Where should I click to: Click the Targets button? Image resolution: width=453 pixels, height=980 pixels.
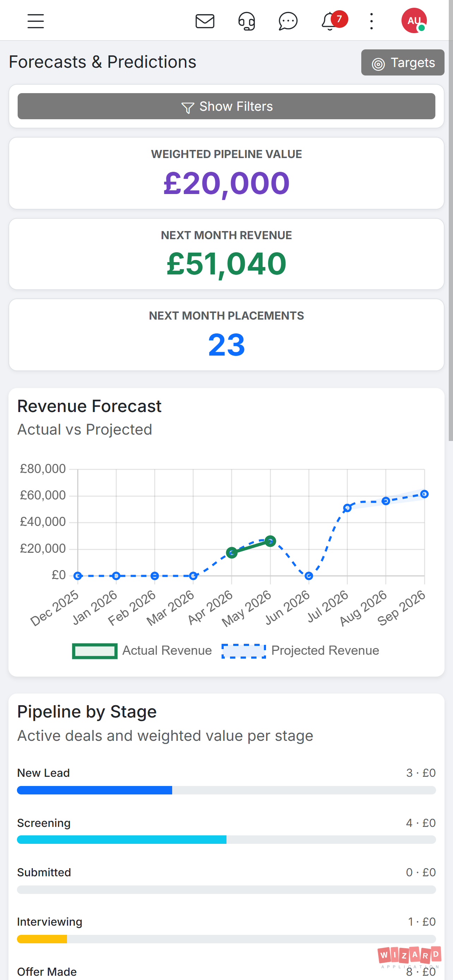403,62
